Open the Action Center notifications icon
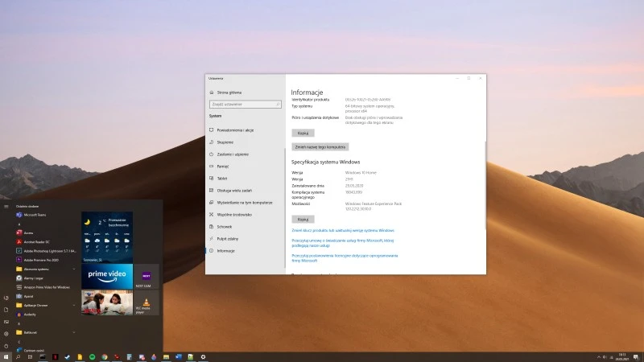The image size is (644, 362). point(636,357)
